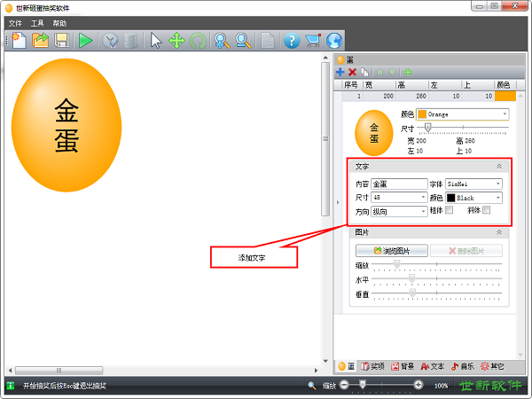
Task: Click the canvas vertical scrollbar
Action: click(x=325, y=139)
